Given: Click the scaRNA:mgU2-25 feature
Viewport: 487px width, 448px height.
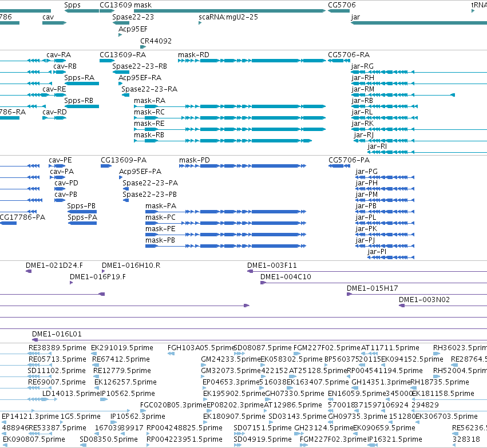Looking at the screenshot, I should click(200, 23).
